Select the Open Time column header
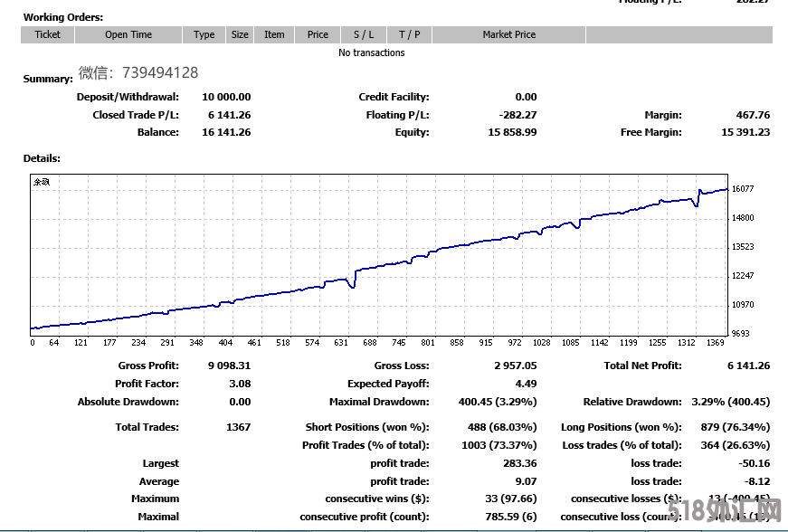The height and width of the screenshot is (532, 788). [x=128, y=35]
